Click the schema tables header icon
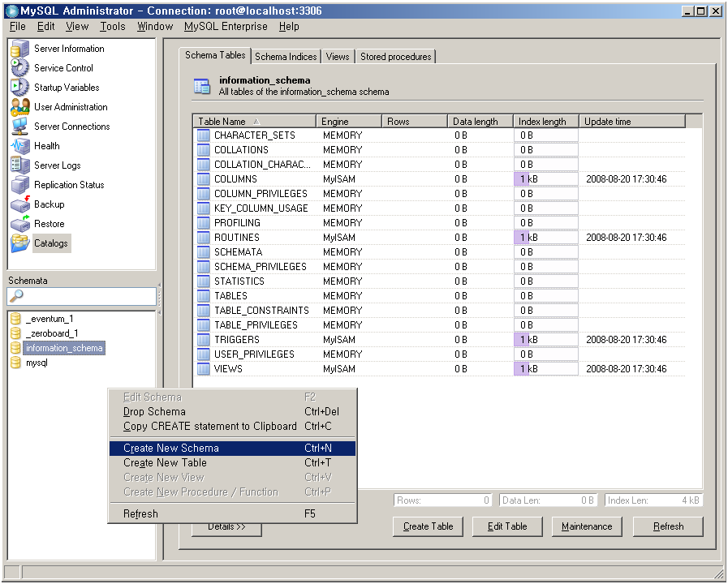Viewport: 728px width, 584px height. pos(202,86)
